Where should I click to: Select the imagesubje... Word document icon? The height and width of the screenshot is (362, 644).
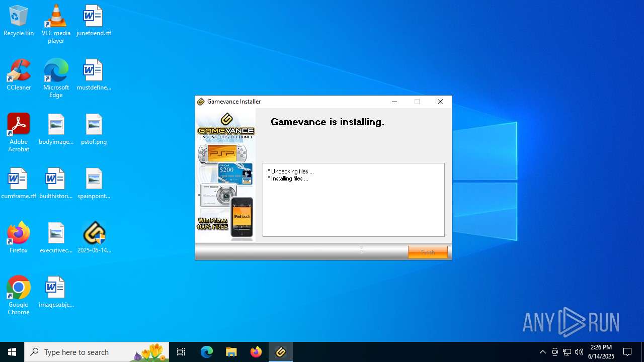(56, 293)
